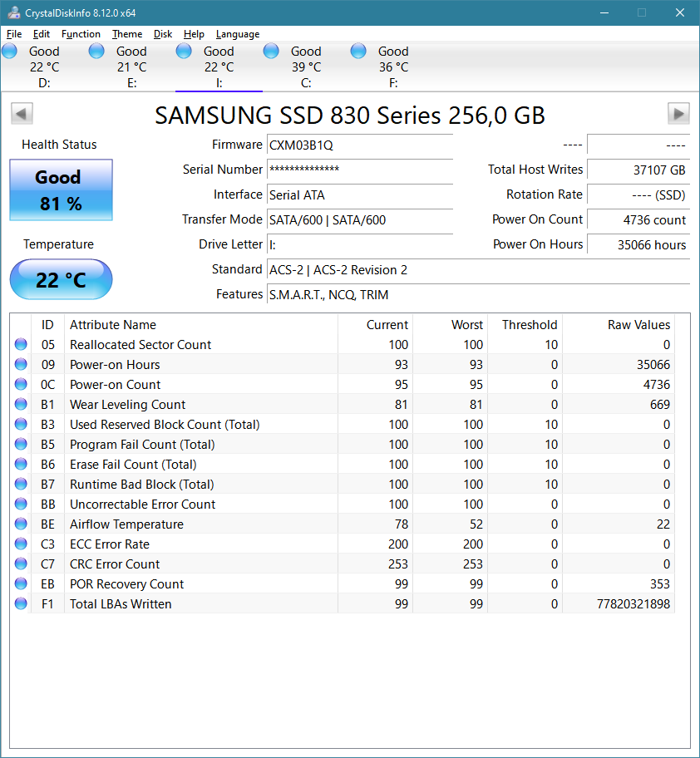Select the D: drive temperature label 22 °C
The width and height of the screenshot is (700, 758).
(x=44, y=67)
